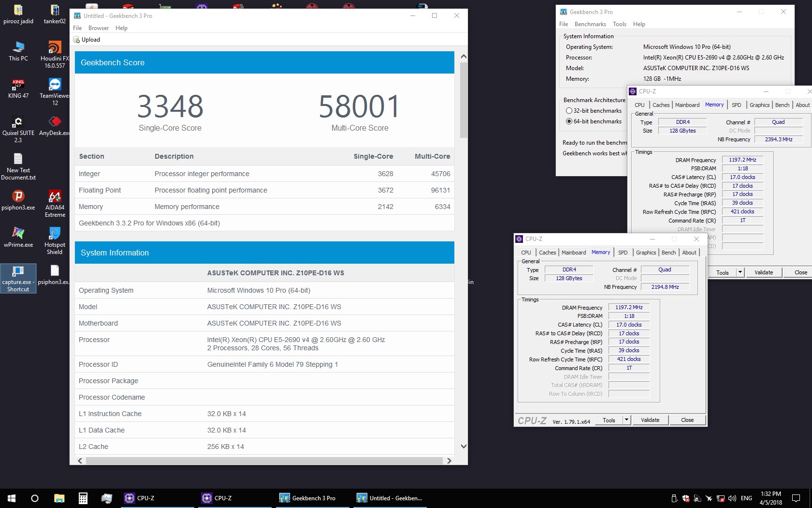
Task: Click Upload in Geekbench result window
Action: click(x=87, y=40)
